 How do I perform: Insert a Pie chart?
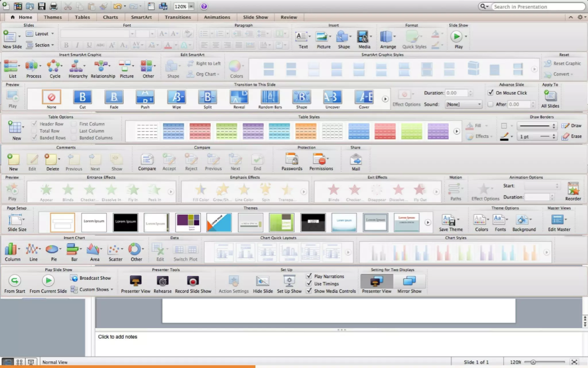coord(53,250)
